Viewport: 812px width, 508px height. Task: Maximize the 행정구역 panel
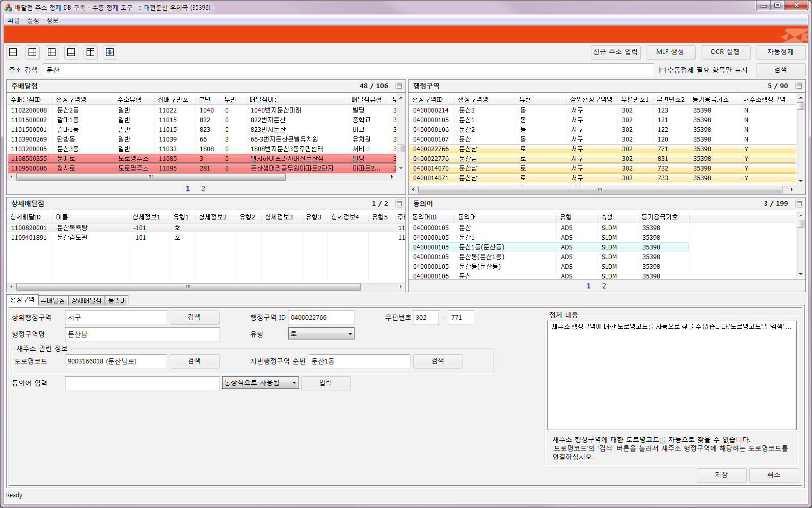coord(799,87)
